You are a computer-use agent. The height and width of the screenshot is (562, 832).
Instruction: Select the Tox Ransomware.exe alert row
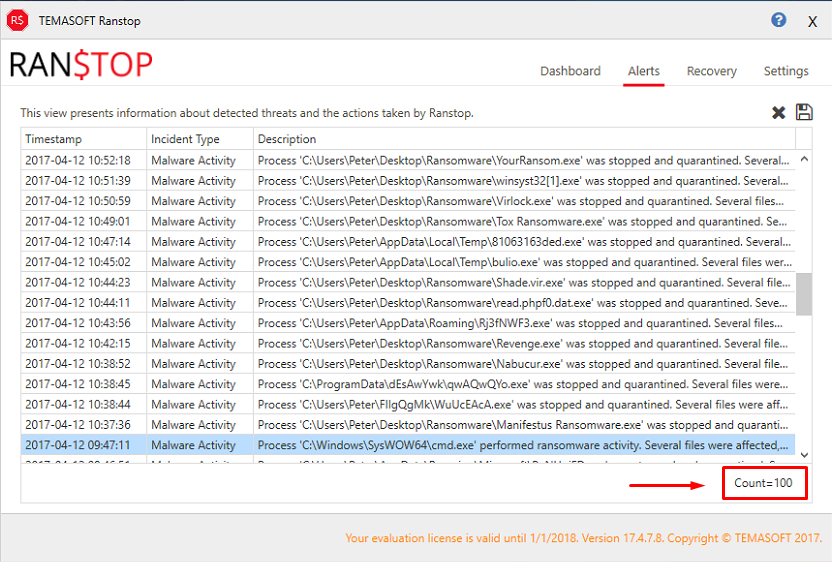(408, 221)
